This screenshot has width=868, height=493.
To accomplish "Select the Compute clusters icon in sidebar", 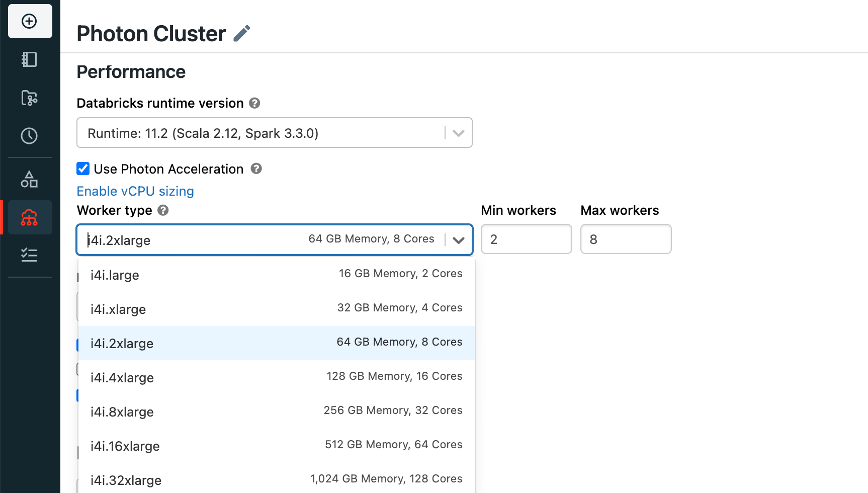I will click(x=29, y=217).
